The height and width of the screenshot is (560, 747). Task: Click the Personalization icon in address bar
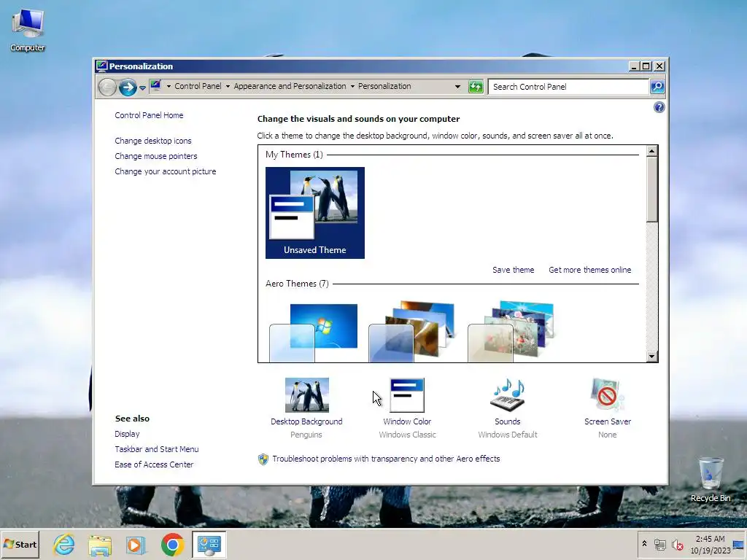(x=155, y=86)
